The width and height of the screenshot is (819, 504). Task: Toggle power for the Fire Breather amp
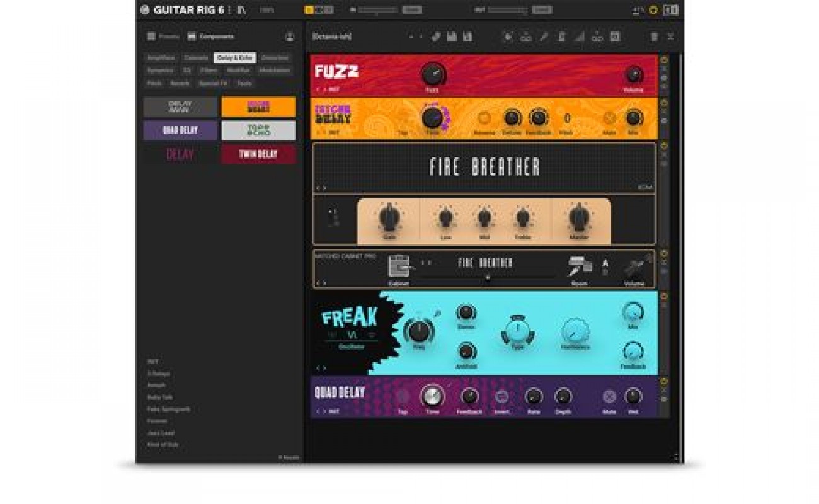coord(664,146)
